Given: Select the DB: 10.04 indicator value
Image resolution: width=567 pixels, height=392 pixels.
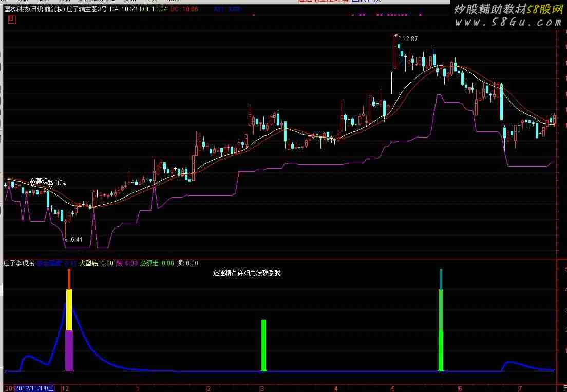Looking at the screenshot, I should pyautogui.click(x=154, y=9).
